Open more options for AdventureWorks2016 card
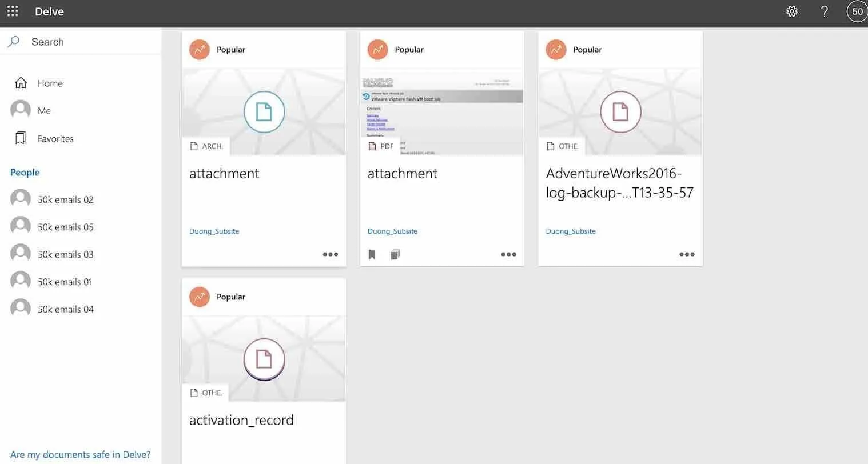 tap(687, 254)
